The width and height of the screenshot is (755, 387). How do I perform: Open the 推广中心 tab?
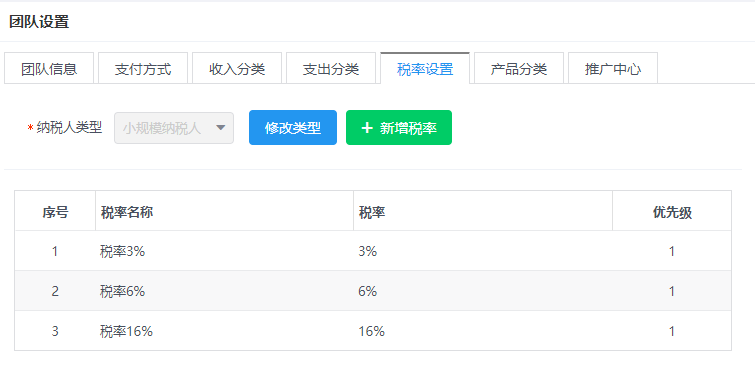tap(613, 68)
